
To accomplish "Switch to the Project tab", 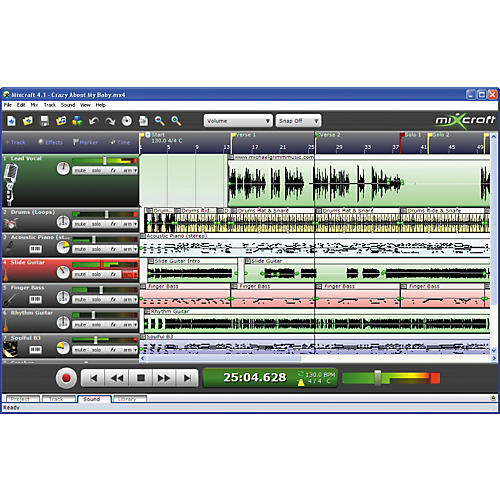I will point(22,399).
